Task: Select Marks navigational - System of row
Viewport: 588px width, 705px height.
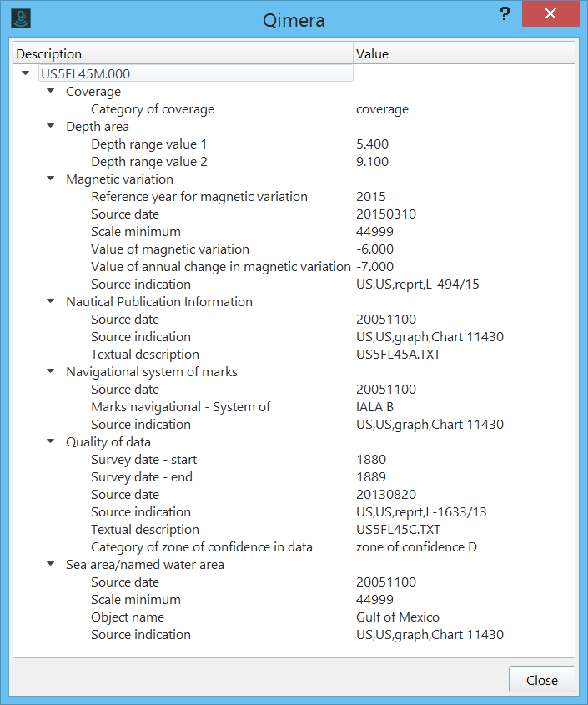Action: coord(181,407)
